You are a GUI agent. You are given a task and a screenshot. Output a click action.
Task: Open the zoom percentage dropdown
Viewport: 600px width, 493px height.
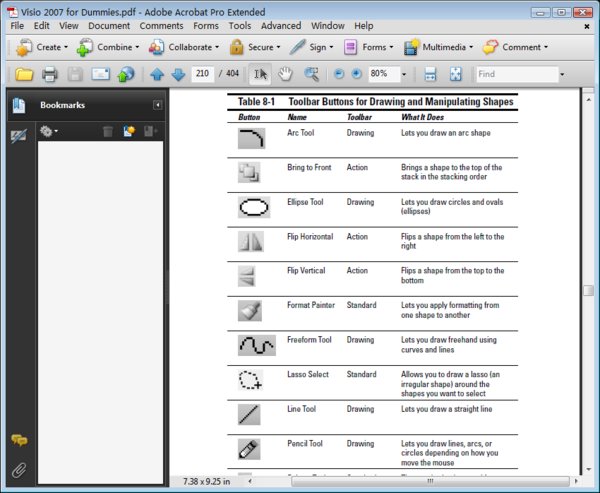(403, 74)
